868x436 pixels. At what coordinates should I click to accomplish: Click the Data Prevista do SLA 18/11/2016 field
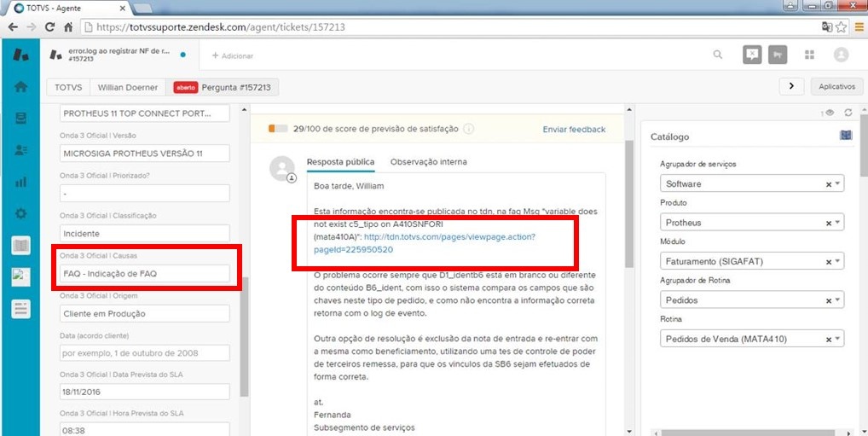[144, 392]
